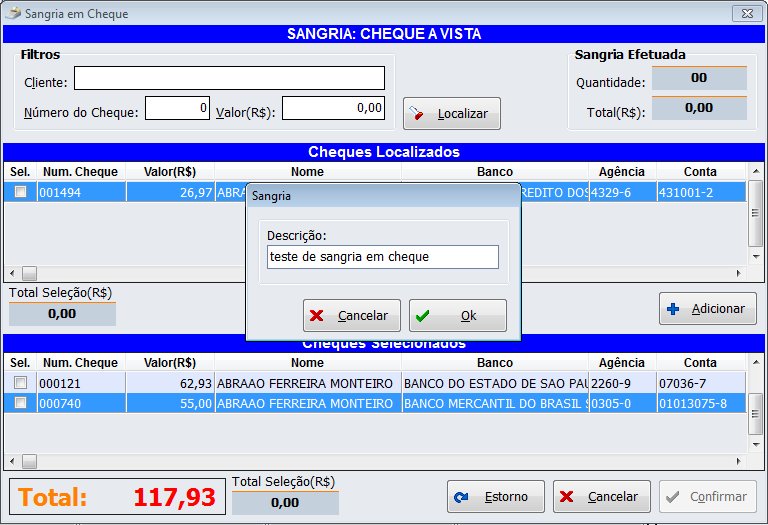Click the Ok button in Sangria dialog
Screen dimensions: 768x525
(x=457, y=316)
